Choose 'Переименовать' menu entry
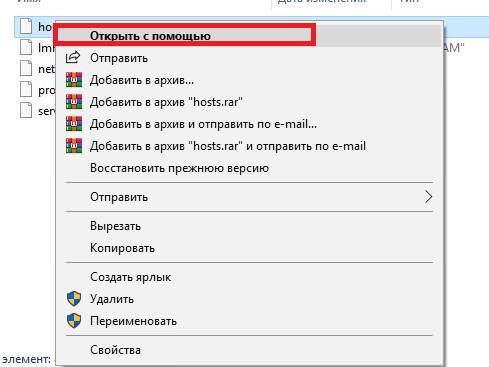489x367 pixels. point(250,321)
